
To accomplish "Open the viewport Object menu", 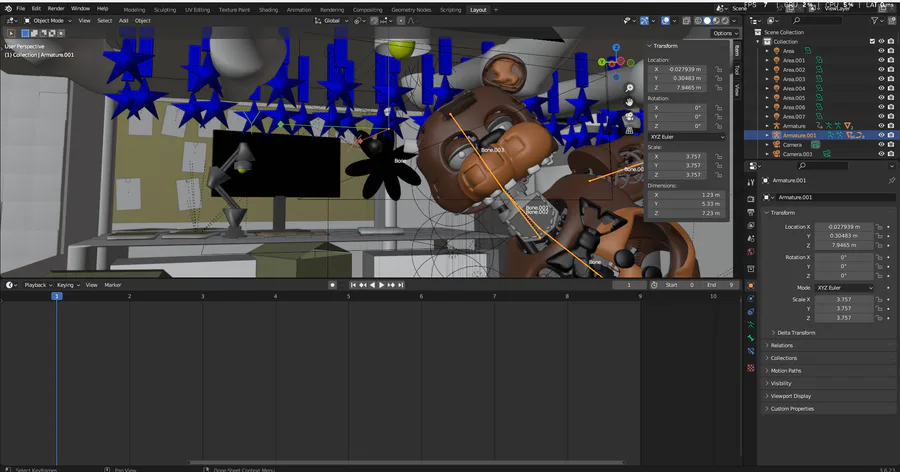I will (x=142, y=21).
